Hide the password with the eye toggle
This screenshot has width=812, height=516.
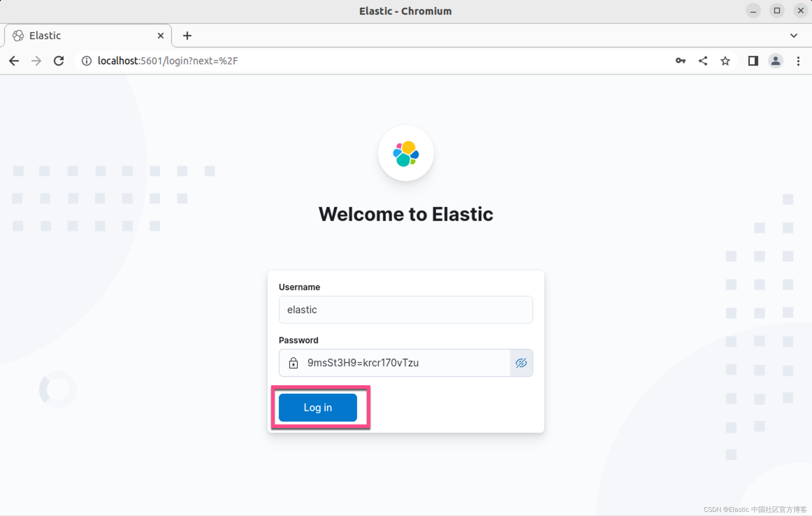coord(521,363)
